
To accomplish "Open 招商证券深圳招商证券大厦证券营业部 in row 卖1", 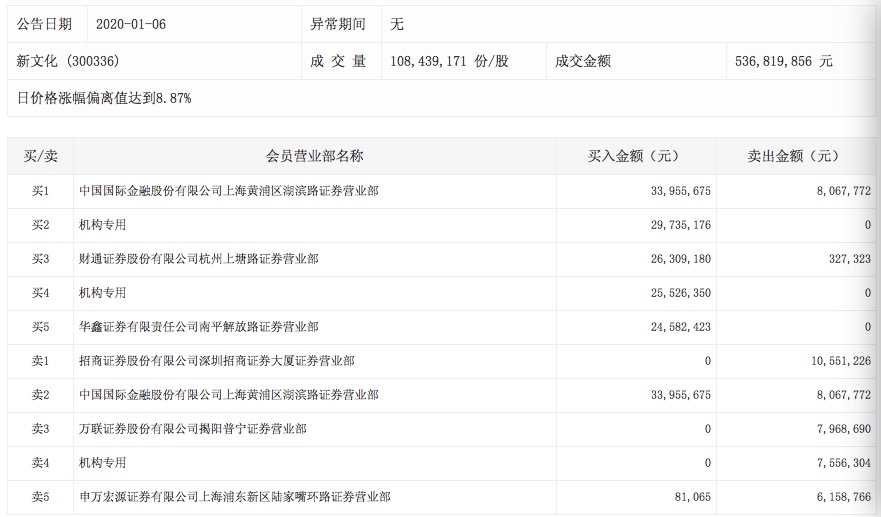I will tap(216, 361).
